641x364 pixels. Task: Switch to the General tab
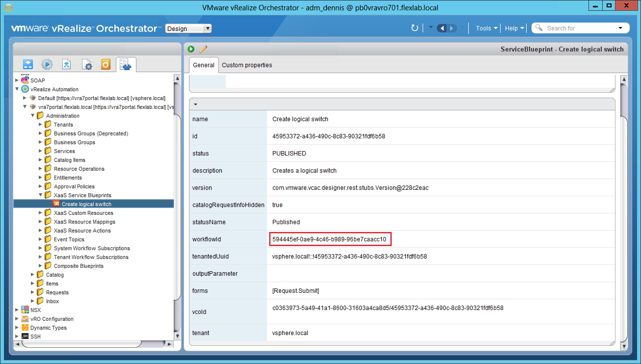pos(204,65)
